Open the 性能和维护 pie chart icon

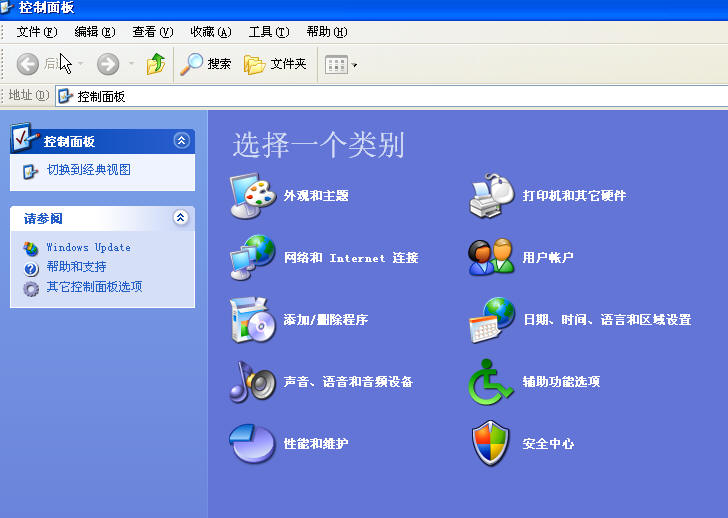click(x=252, y=443)
